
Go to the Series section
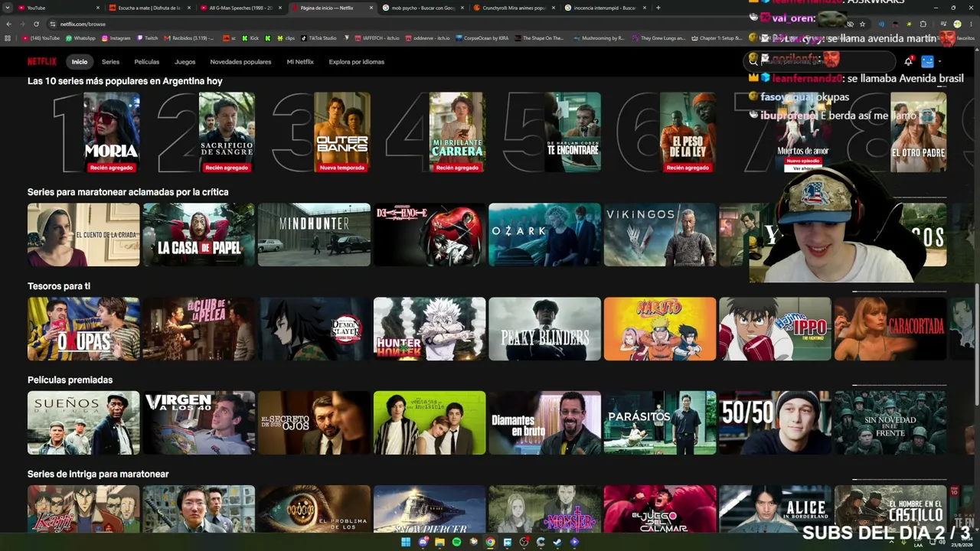coord(110,62)
